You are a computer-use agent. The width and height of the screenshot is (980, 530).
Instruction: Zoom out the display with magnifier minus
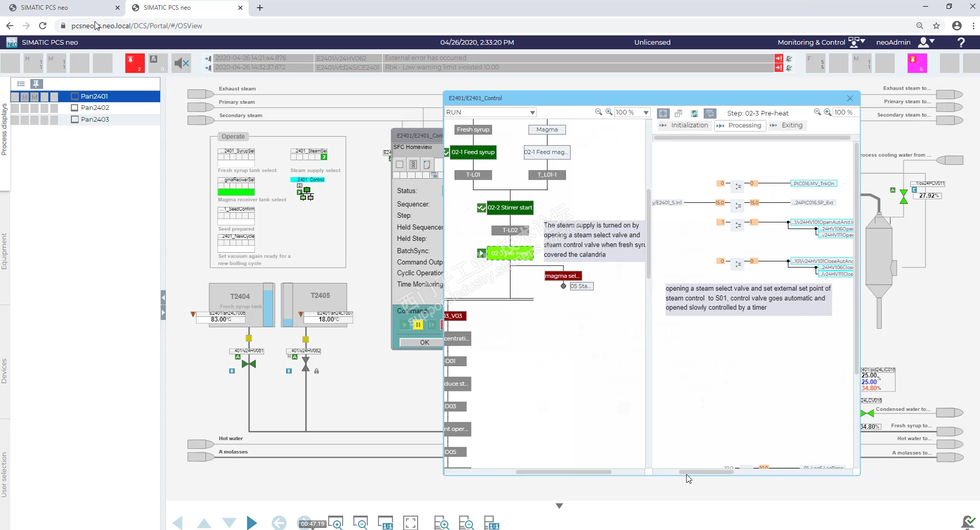[x=361, y=523]
